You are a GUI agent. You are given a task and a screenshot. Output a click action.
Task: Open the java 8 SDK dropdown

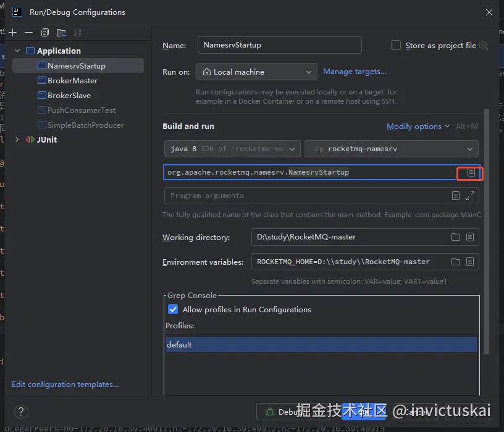point(232,149)
